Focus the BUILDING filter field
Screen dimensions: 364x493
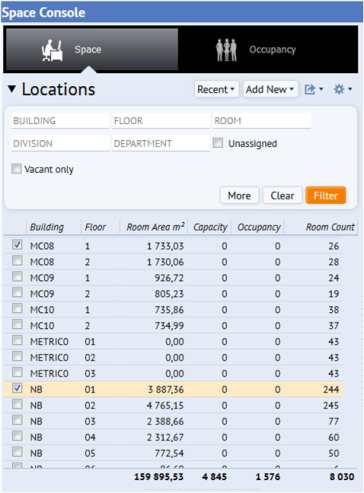[60, 121]
